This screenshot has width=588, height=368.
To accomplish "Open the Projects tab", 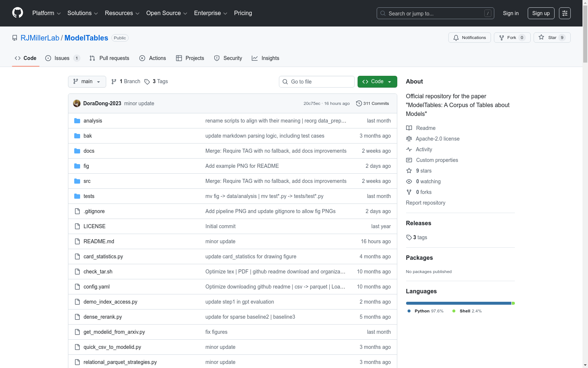I will 190,58.
